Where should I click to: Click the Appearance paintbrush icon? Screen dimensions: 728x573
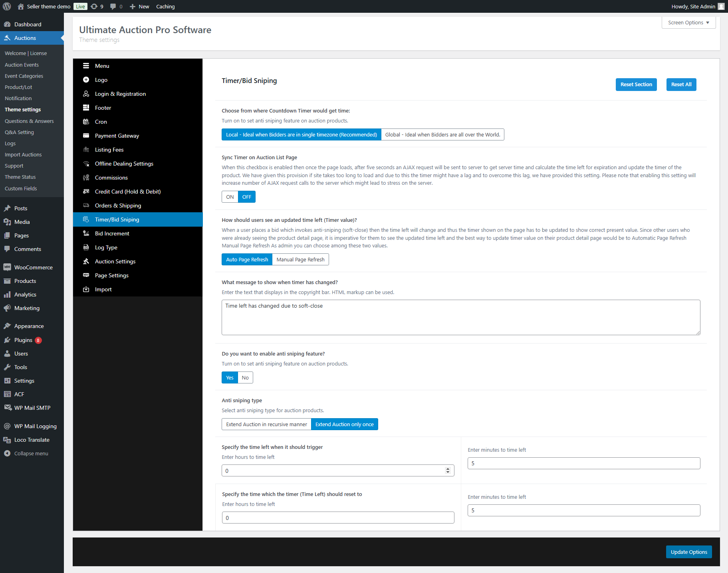coord(7,326)
